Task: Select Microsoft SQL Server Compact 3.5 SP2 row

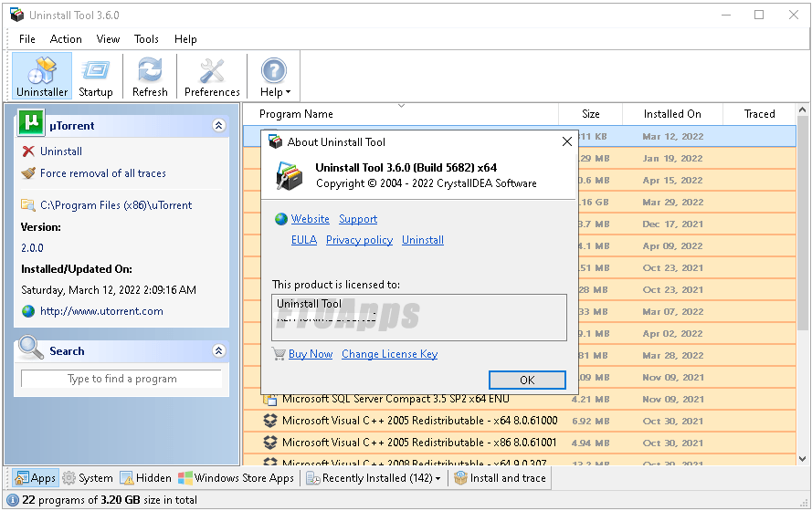Action: click(x=520, y=400)
